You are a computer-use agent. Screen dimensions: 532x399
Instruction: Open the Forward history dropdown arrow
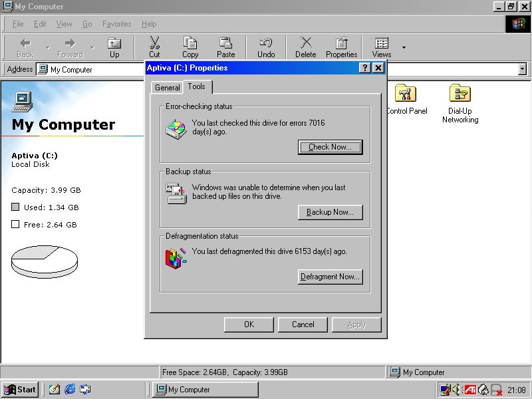coord(92,47)
